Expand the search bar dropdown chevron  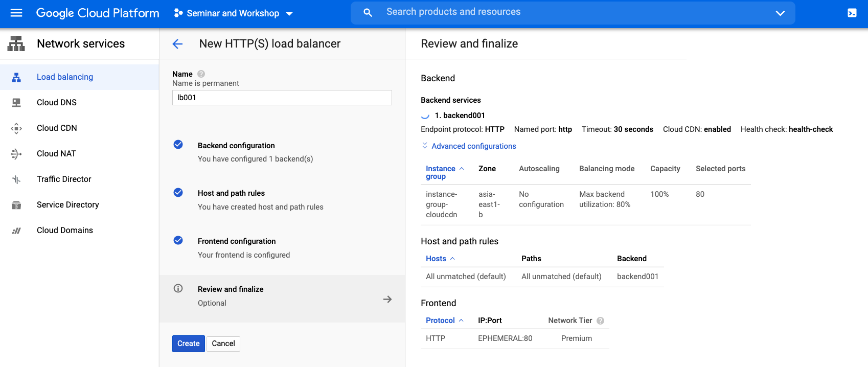pos(780,13)
